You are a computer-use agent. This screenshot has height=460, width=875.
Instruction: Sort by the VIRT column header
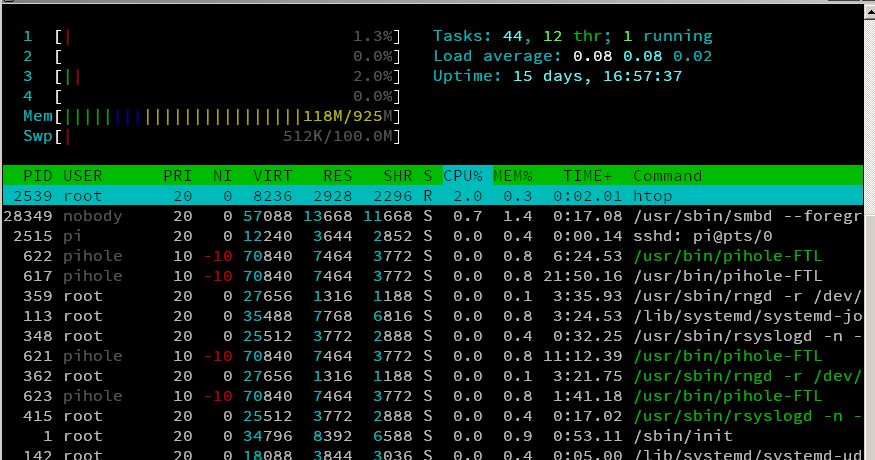point(273,176)
